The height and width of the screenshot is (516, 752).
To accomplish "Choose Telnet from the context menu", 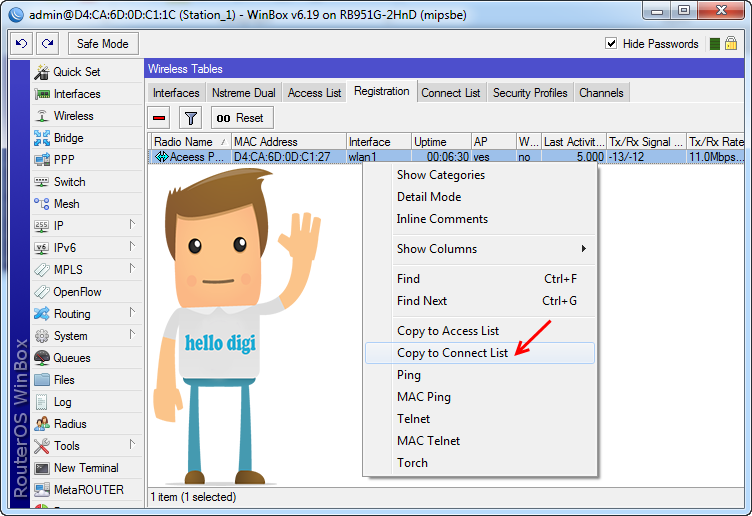I will pos(480,419).
